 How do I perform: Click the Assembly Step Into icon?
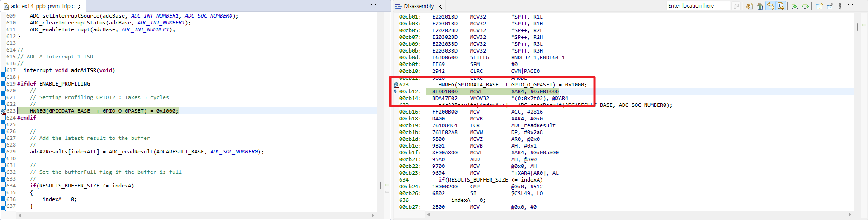tap(794, 6)
